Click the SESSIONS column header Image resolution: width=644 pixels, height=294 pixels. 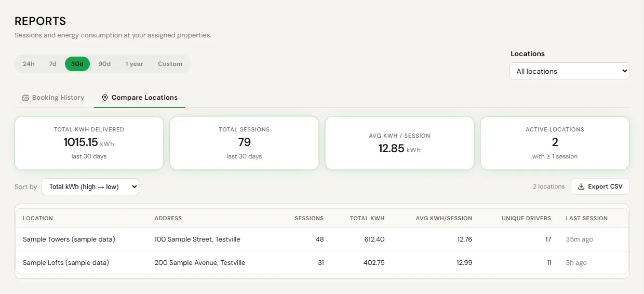309,218
